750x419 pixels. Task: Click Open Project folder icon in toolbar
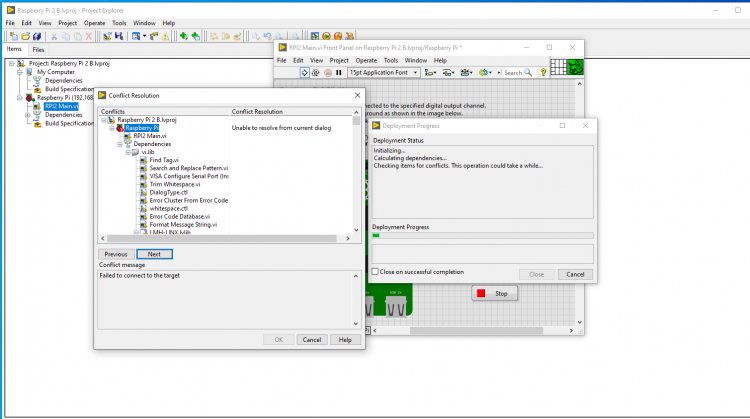[25, 36]
